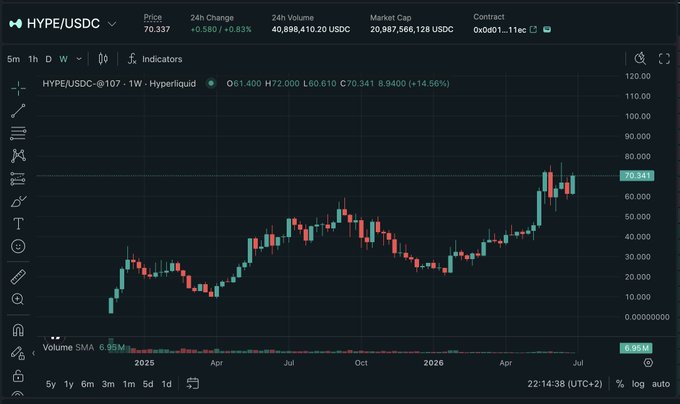Viewport: 680px width, 404px height.
Task: Open the forecasting and measurement tool
Action: click(18, 179)
